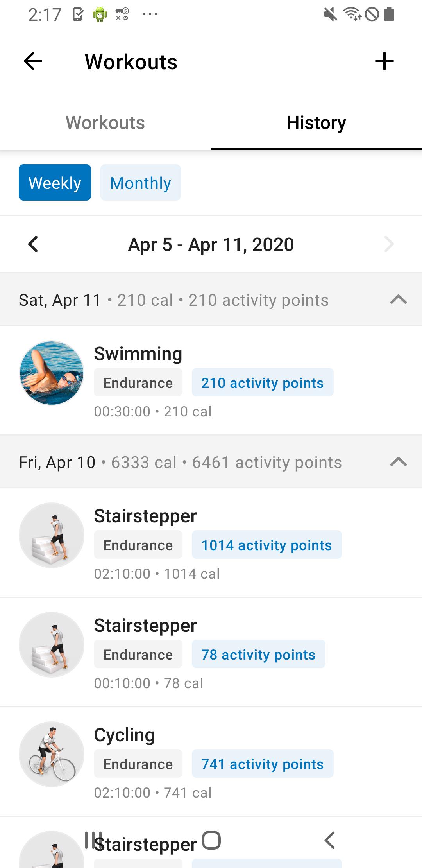Add a new workout with plus icon
This screenshot has height=868, width=422.
coord(384,61)
